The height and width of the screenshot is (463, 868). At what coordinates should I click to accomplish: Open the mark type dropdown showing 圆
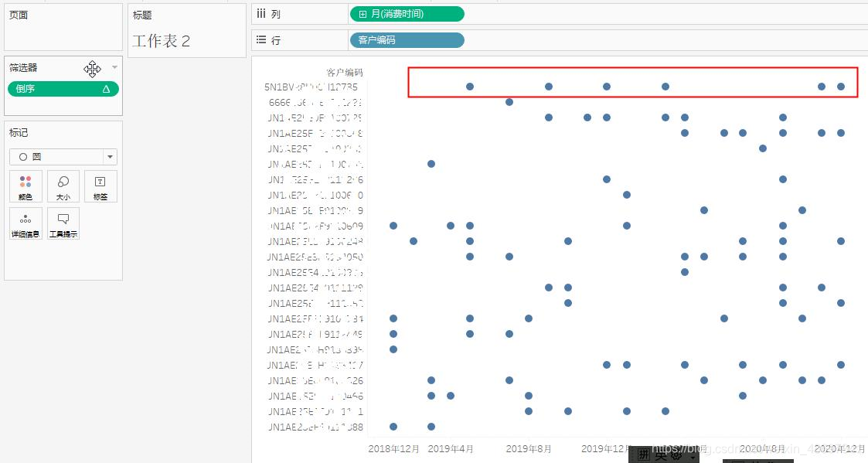pos(63,157)
